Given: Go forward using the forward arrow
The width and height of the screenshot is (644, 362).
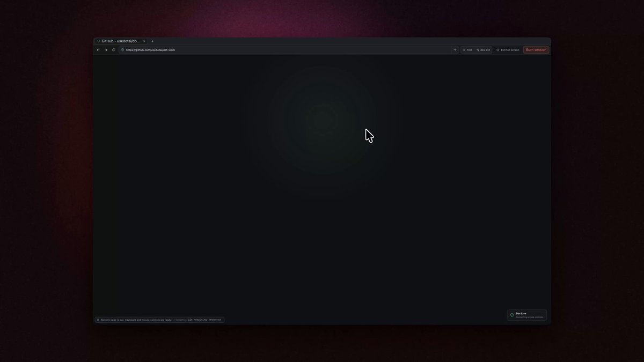Looking at the screenshot, I should click(106, 50).
